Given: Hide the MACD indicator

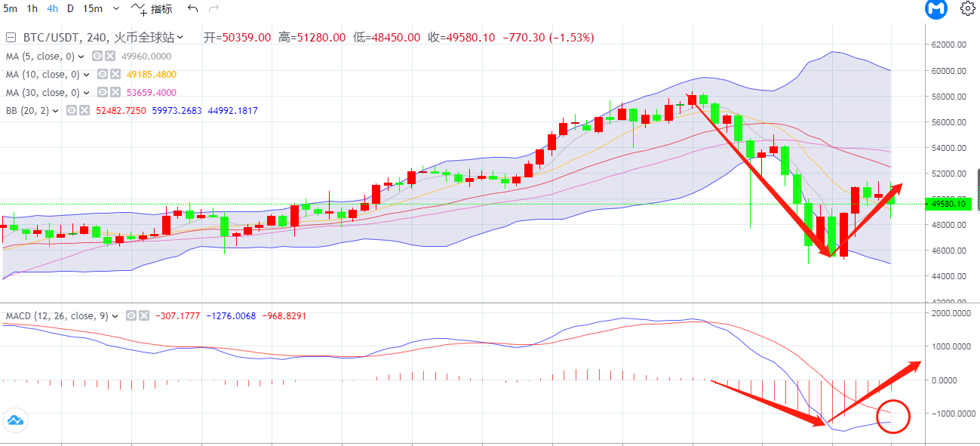Looking at the screenshot, I should pyautogui.click(x=131, y=316).
